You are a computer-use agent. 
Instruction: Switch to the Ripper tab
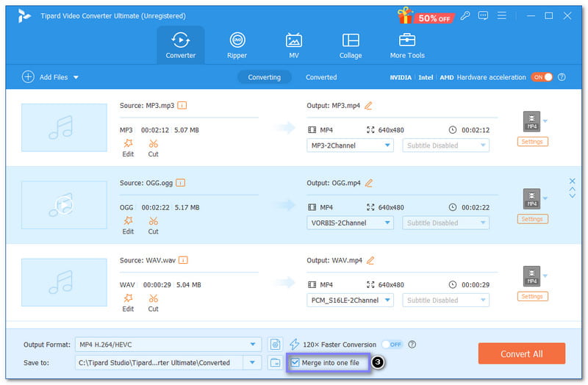[237, 46]
